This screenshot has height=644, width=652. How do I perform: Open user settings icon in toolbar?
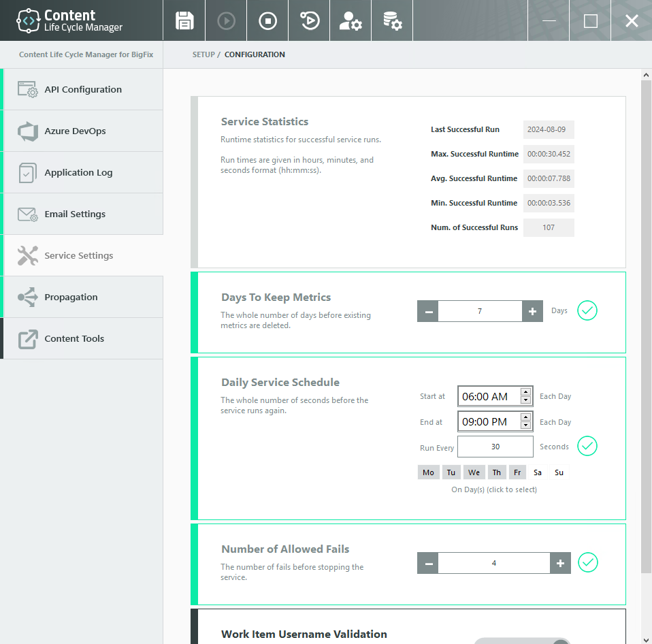351,20
